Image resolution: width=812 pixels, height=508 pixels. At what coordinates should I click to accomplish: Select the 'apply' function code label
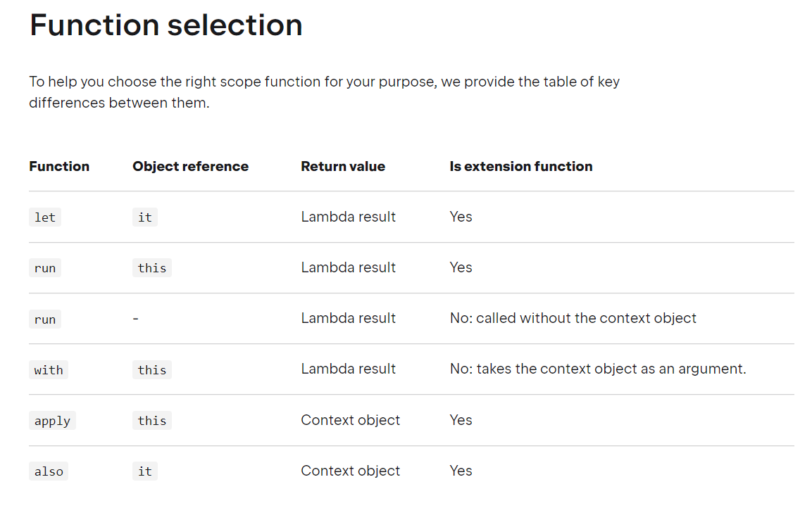point(52,421)
